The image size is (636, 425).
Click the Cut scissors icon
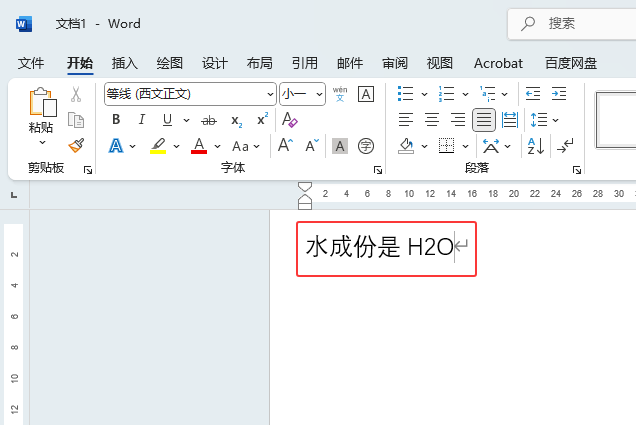(x=76, y=94)
